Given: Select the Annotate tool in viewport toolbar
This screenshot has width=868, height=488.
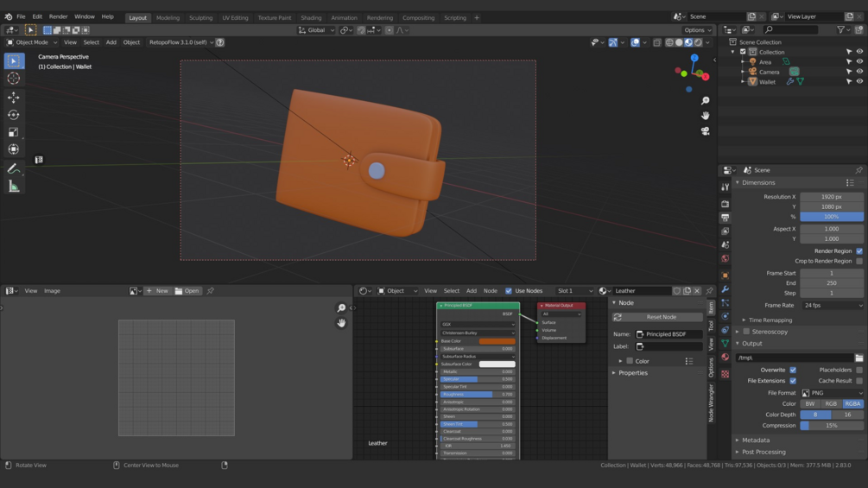Looking at the screenshot, I should click(14, 168).
